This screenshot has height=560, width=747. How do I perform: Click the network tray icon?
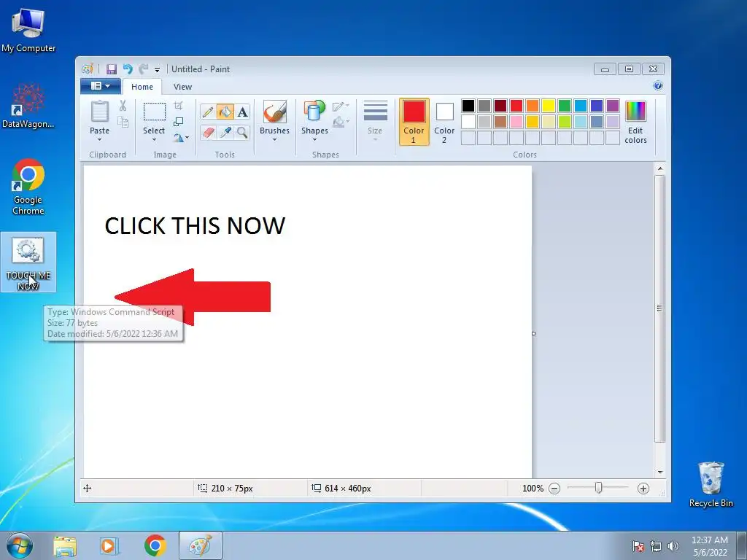point(656,546)
